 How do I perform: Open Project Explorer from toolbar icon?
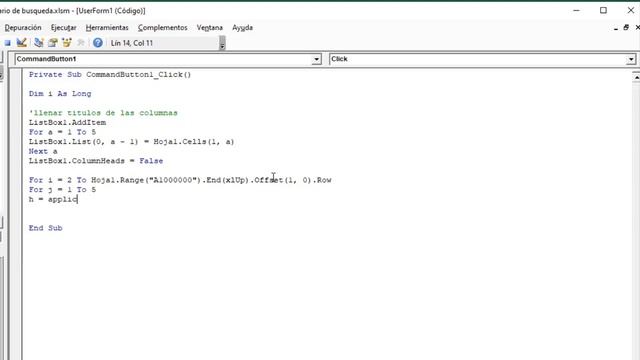coord(39,42)
